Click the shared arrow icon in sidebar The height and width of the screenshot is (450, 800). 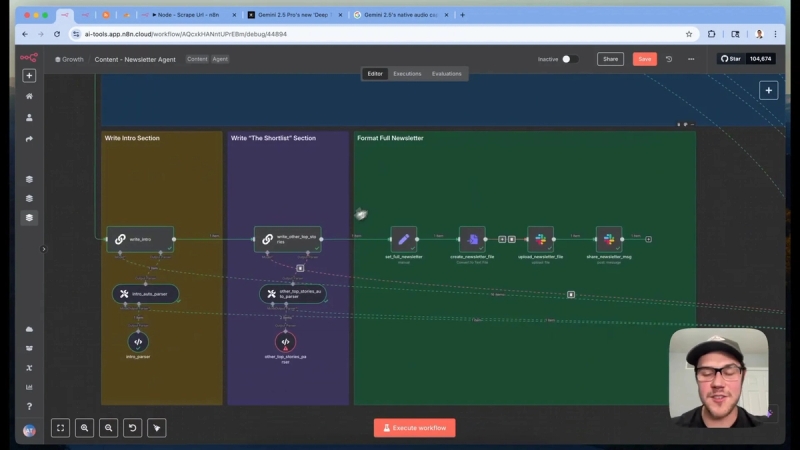tap(29, 139)
